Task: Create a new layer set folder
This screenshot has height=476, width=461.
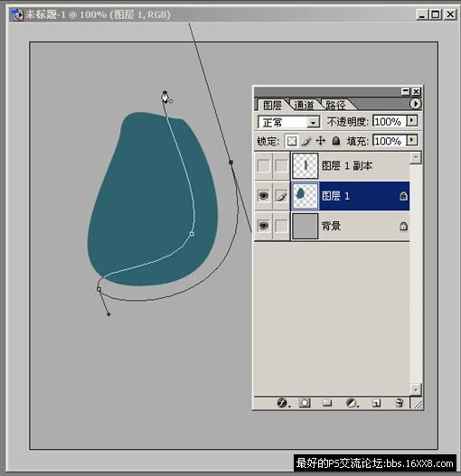Action: 327,403
